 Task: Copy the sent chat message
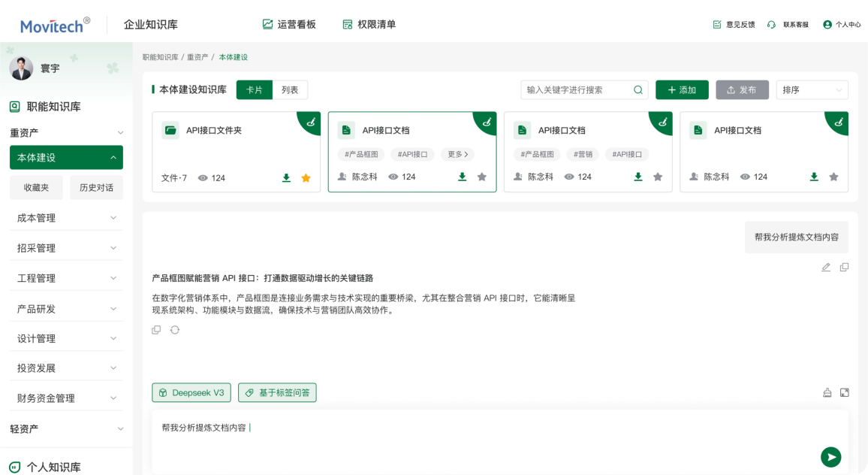844,267
